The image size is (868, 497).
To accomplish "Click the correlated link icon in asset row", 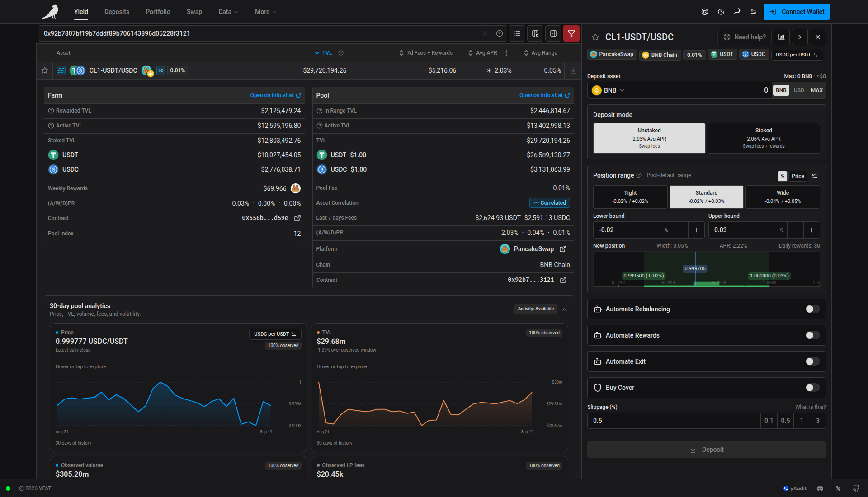I will [161, 70].
